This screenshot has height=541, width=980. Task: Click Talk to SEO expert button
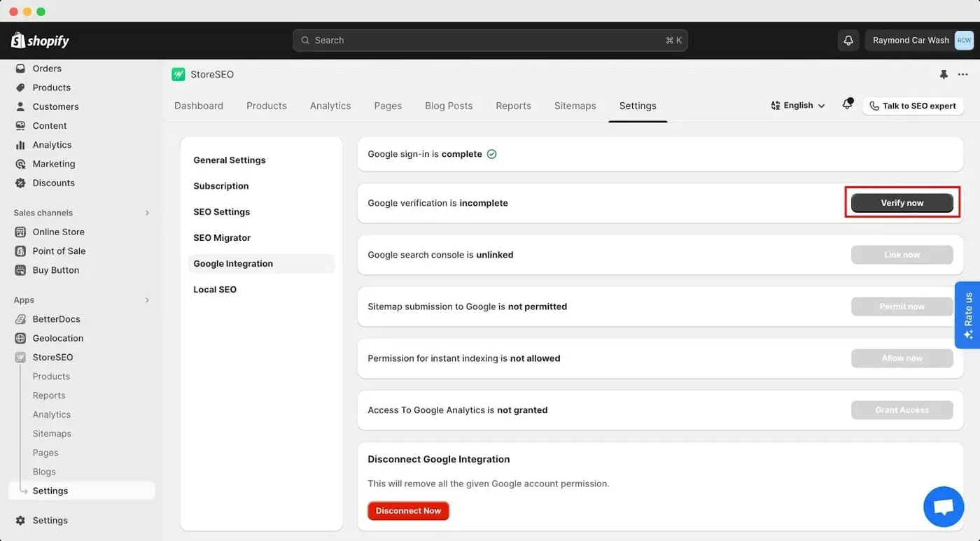tap(913, 106)
